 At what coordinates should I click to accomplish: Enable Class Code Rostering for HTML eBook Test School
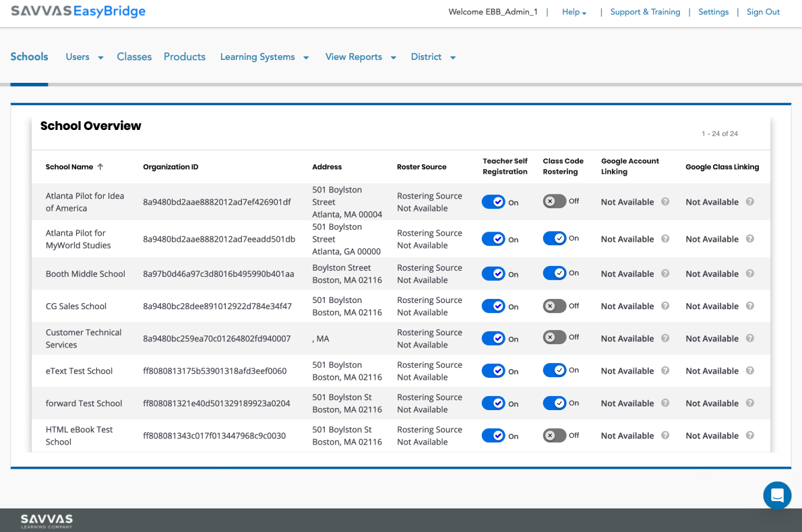point(555,436)
